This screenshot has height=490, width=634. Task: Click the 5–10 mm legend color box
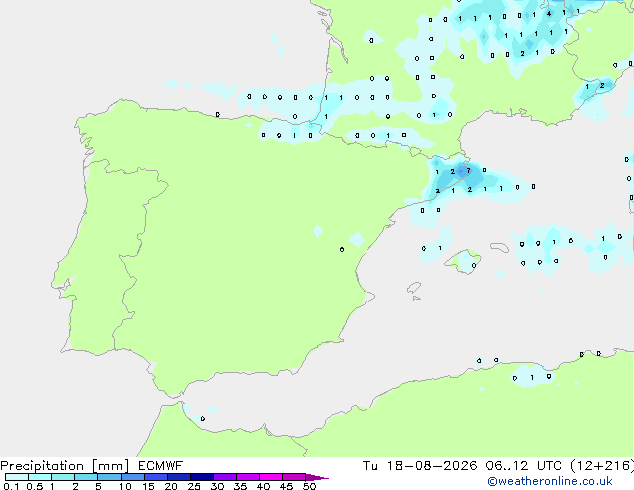109,477
